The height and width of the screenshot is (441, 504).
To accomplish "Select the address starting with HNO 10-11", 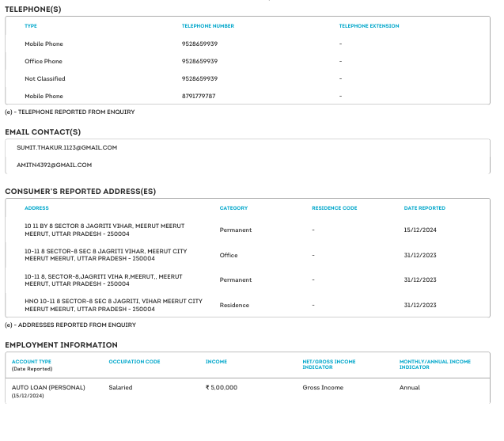I will [113, 305].
